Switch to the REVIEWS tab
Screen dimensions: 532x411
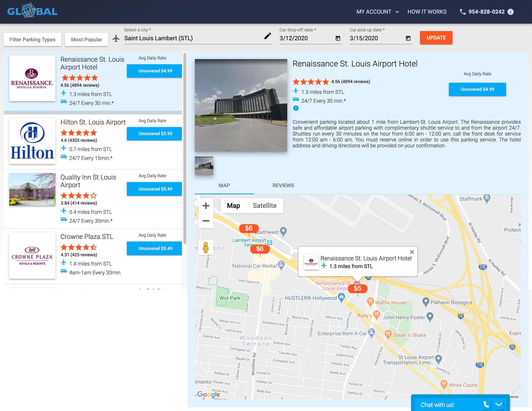pyautogui.click(x=283, y=185)
